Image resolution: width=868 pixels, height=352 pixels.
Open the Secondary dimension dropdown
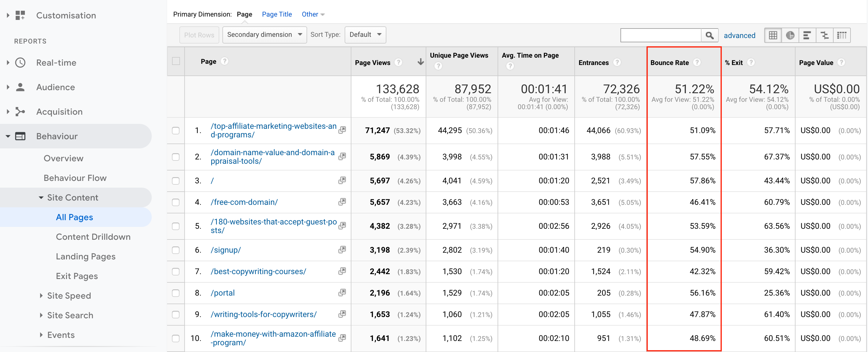pos(264,34)
